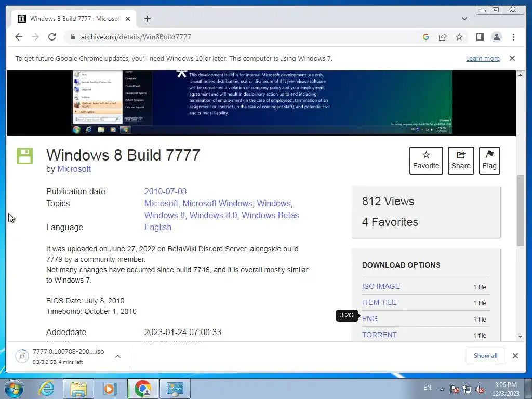Click the green floppy disk software icon
The width and height of the screenshot is (532, 399).
(x=25, y=156)
